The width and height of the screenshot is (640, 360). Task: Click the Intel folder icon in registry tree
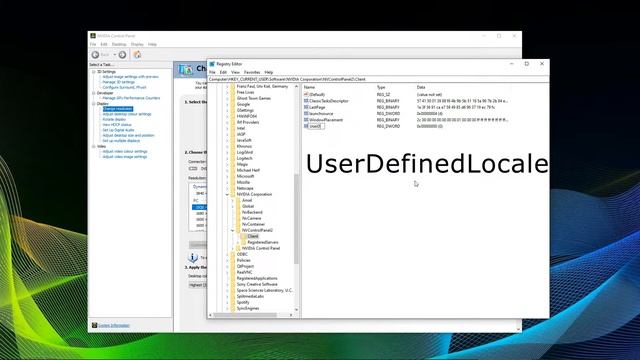pos(233,128)
